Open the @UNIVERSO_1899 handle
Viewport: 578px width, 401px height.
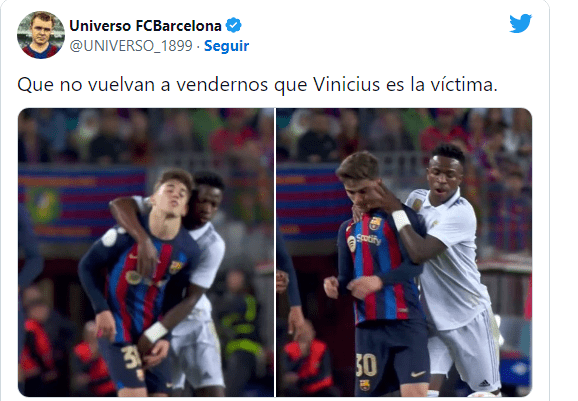tap(131, 46)
